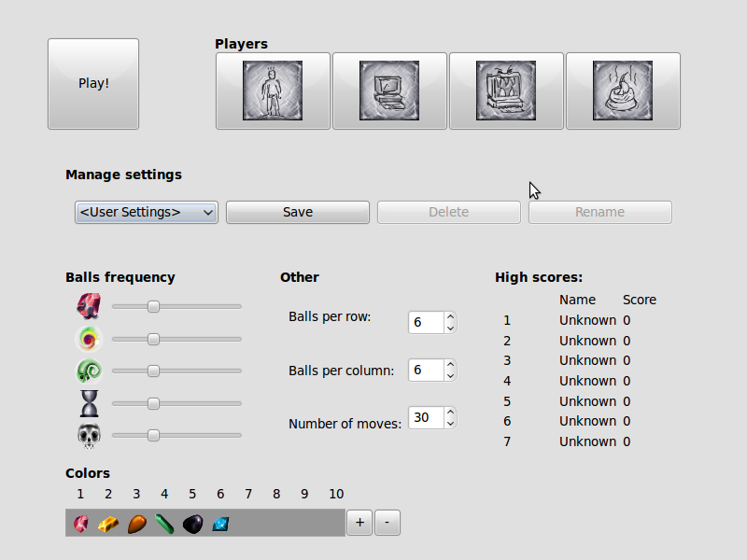
Task: Select the steaming pile player icon
Action: (x=623, y=91)
